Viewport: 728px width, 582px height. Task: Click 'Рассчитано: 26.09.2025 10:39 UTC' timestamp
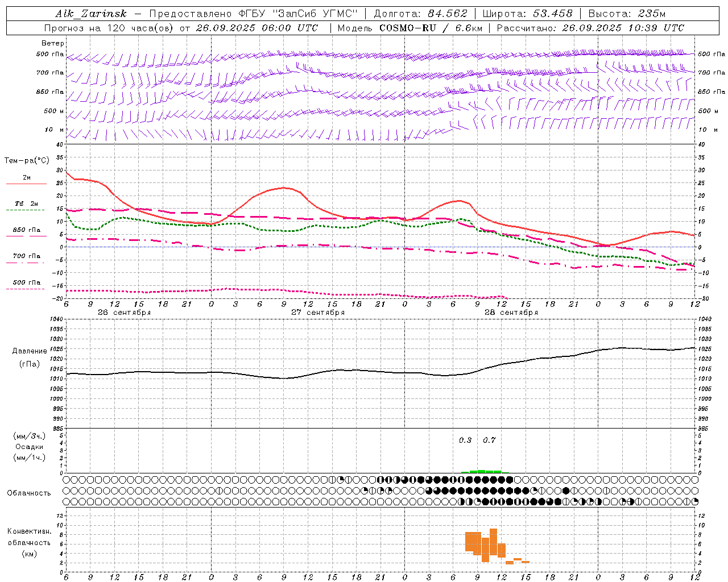[590, 28]
